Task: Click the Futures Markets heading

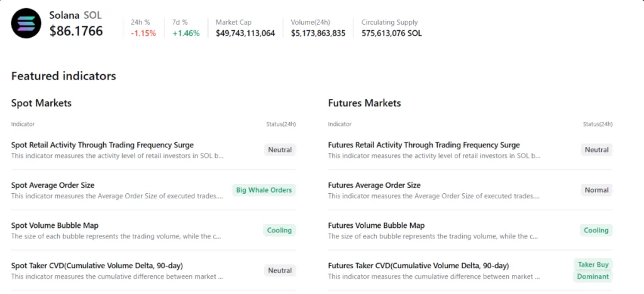Action: 365,103
